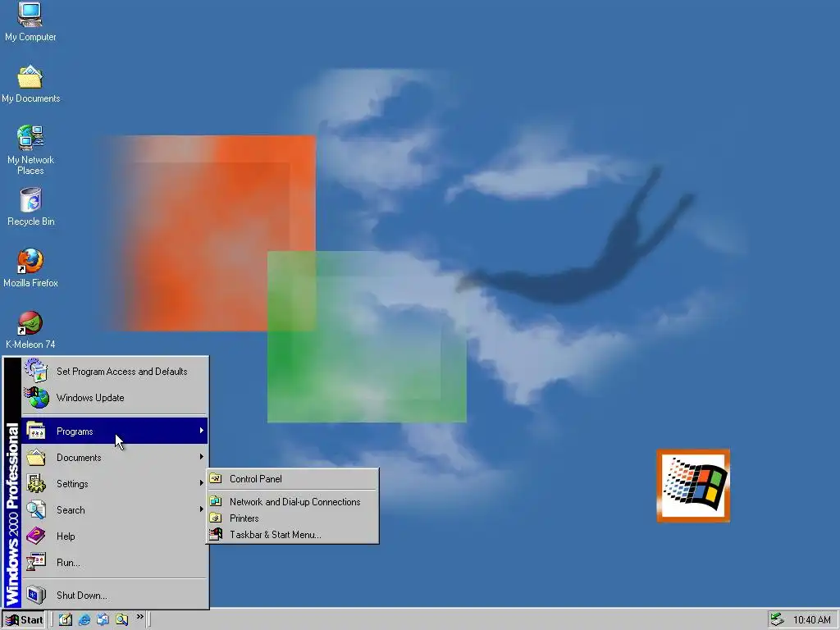Viewport: 840px width, 630px height.
Task: Expand the Settings submenu arrow
Action: click(202, 483)
